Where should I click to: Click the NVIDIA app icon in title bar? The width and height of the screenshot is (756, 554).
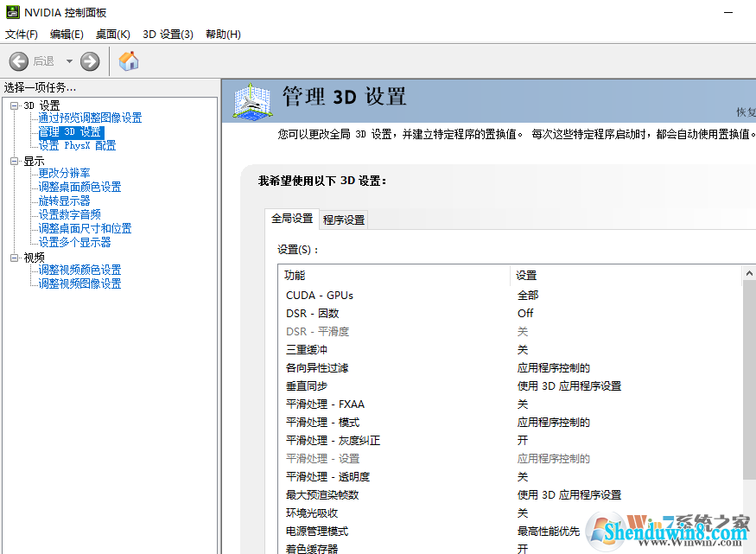(x=13, y=12)
